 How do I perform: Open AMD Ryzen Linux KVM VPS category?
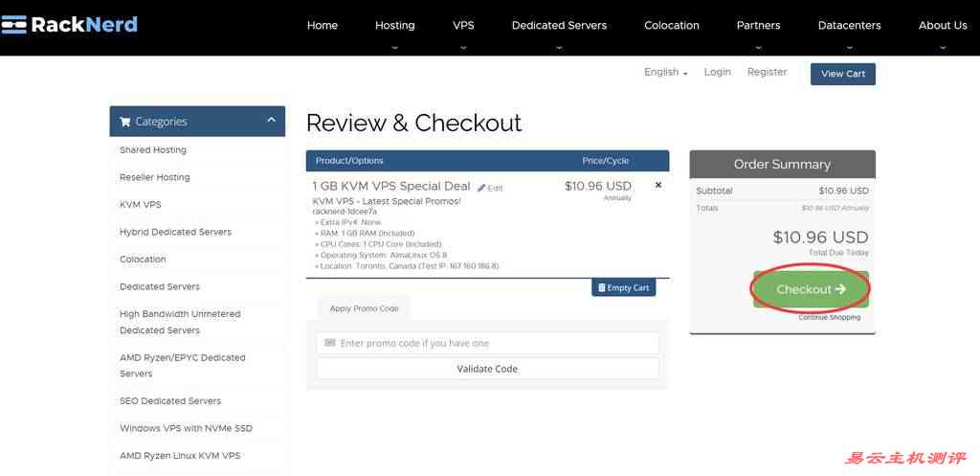click(180, 455)
